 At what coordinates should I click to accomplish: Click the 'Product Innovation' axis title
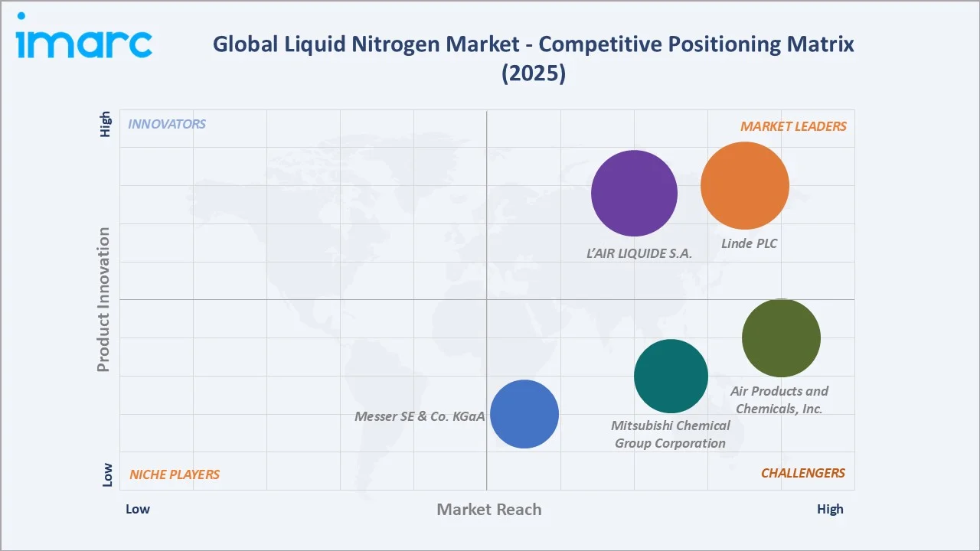point(103,299)
